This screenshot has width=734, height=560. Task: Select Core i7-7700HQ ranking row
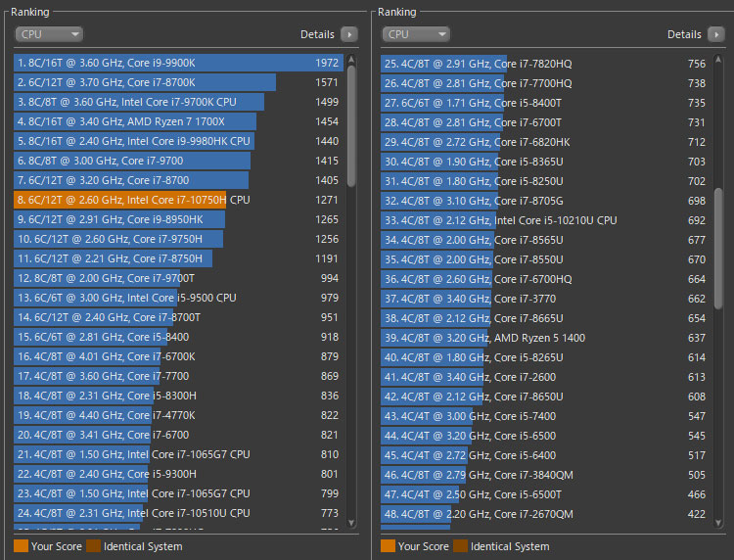[x=546, y=83]
